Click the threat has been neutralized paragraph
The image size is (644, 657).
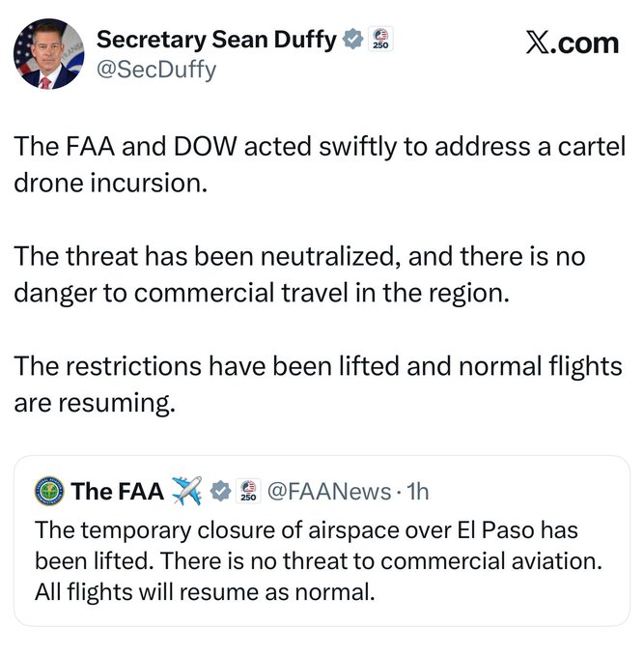click(x=299, y=273)
